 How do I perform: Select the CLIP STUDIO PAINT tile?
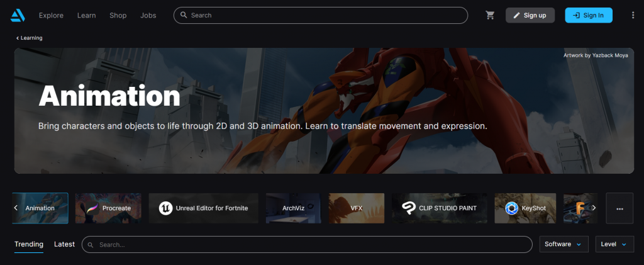tap(440, 208)
